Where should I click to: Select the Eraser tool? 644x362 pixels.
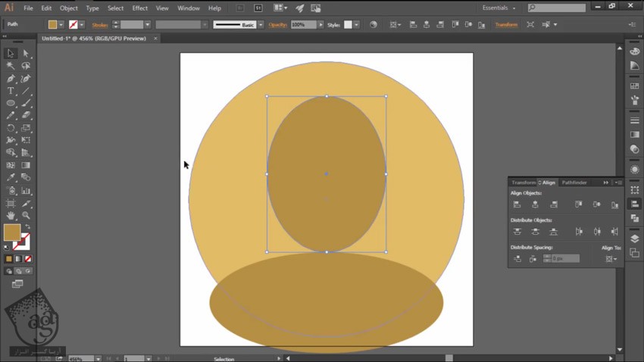[26, 115]
